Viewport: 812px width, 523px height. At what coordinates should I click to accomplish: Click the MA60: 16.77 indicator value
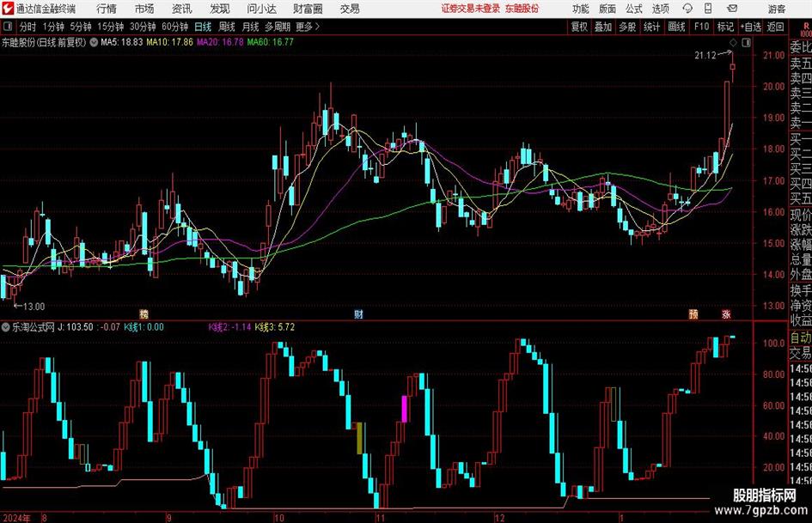(270, 42)
